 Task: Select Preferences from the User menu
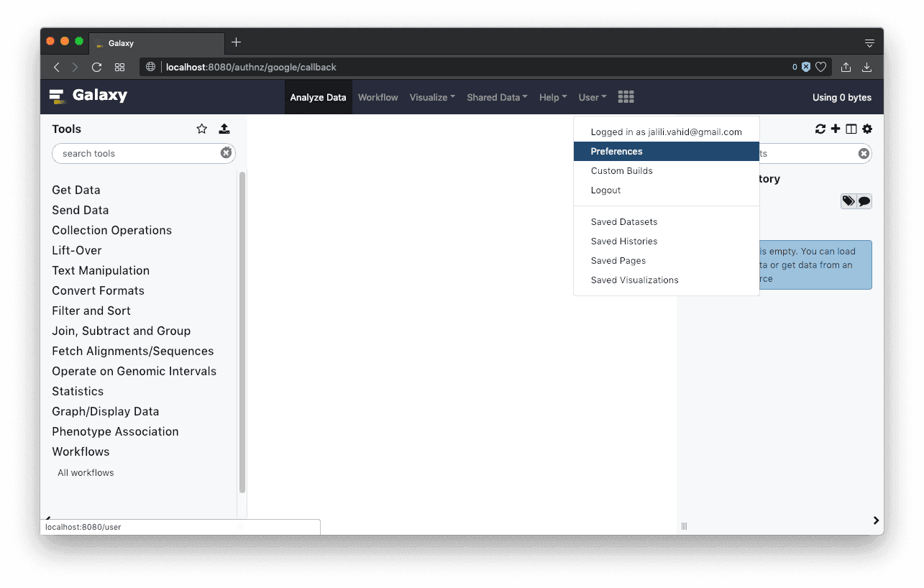point(616,152)
